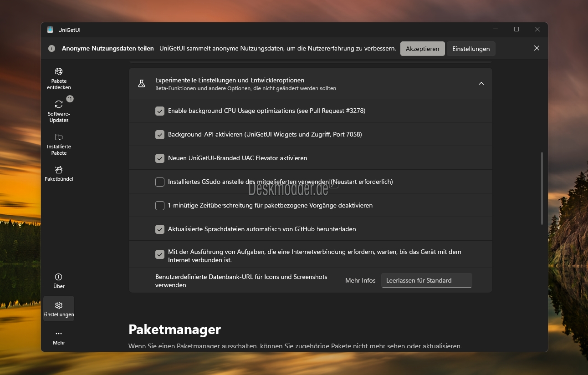The height and width of the screenshot is (375, 588).
Task: Toggle waiting for Internetverbindung checkbox
Action: click(x=160, y=254)
